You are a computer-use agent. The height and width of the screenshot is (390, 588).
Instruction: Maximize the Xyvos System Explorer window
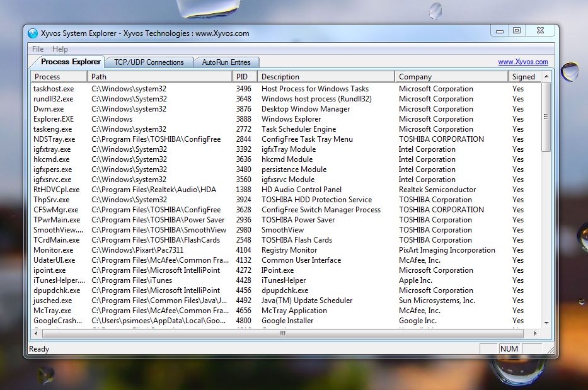pyautogui.click(x=517, y=31)
